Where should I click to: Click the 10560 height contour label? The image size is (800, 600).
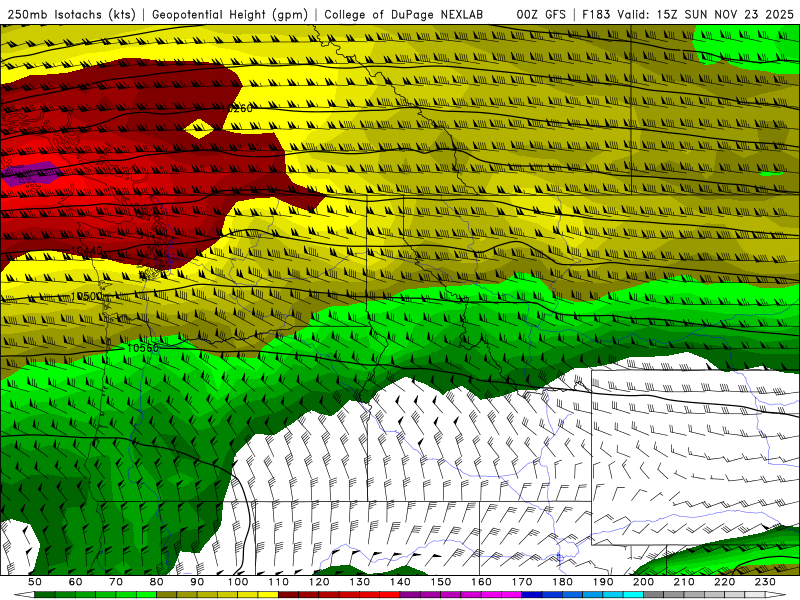coord(142,348)
